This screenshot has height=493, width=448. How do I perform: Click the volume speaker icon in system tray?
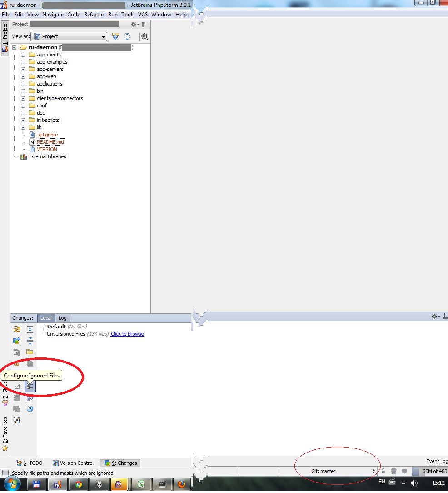tap(414, 483)
